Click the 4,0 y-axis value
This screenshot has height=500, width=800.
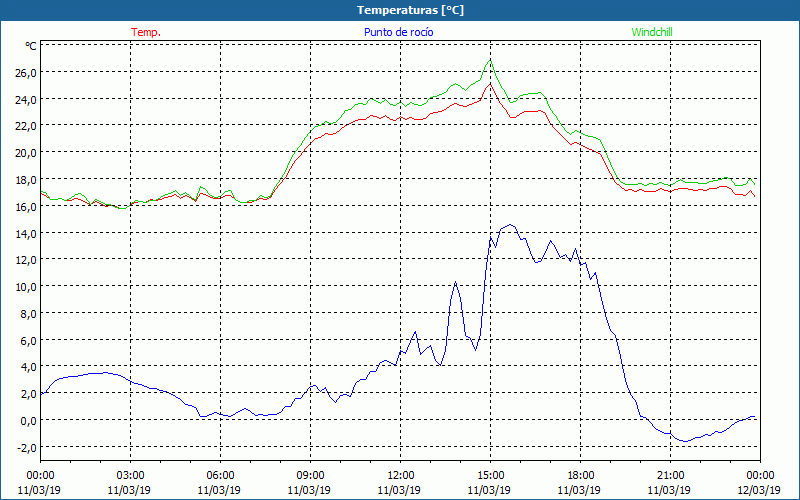pyautogui.click(x=28, y=367)
